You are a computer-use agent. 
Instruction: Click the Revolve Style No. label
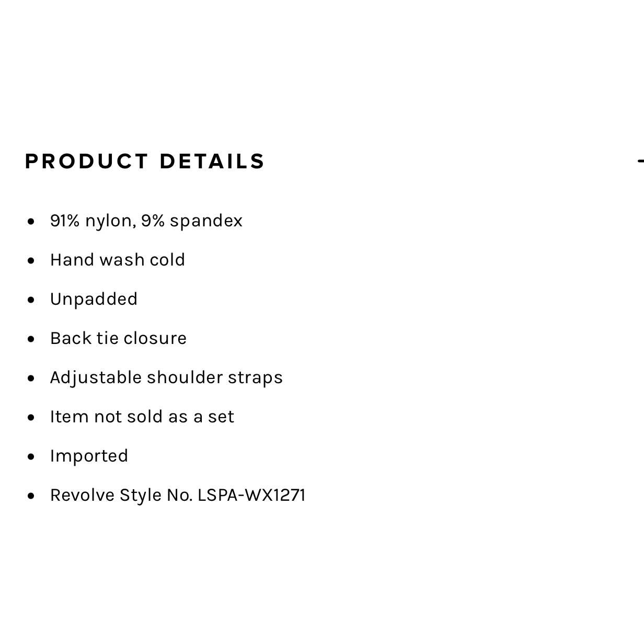coord(121,495)
